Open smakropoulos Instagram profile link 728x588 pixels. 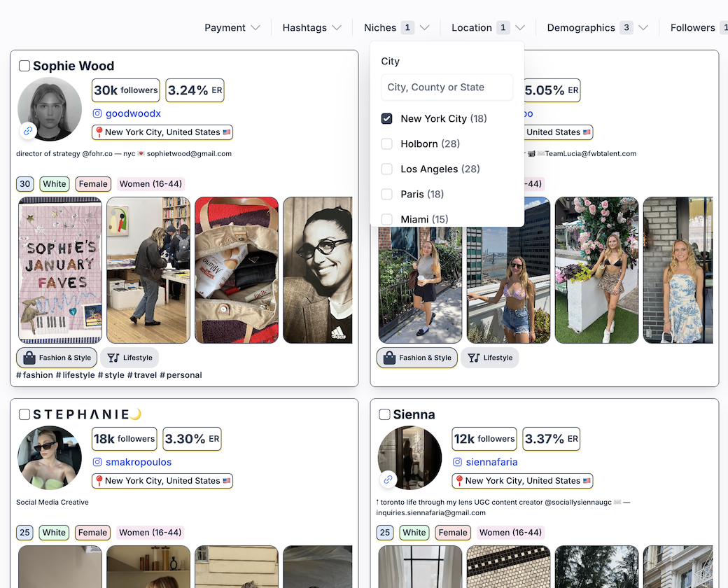point(139,462)
